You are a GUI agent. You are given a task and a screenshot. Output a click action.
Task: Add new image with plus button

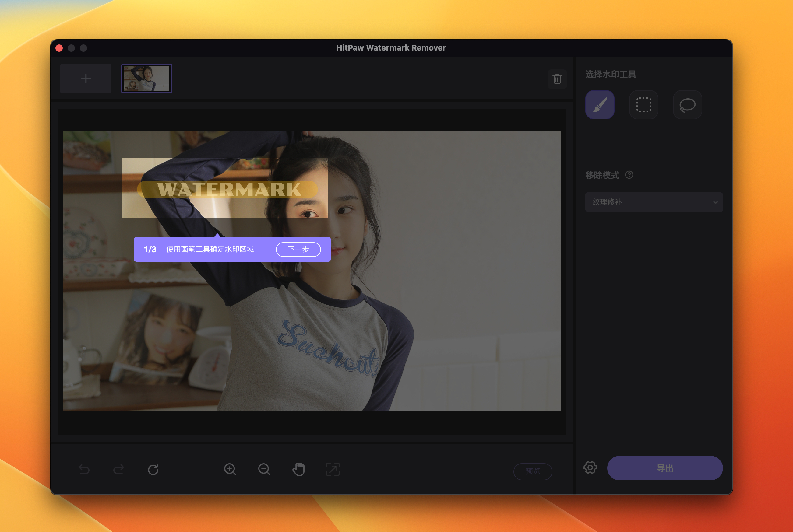86,79
